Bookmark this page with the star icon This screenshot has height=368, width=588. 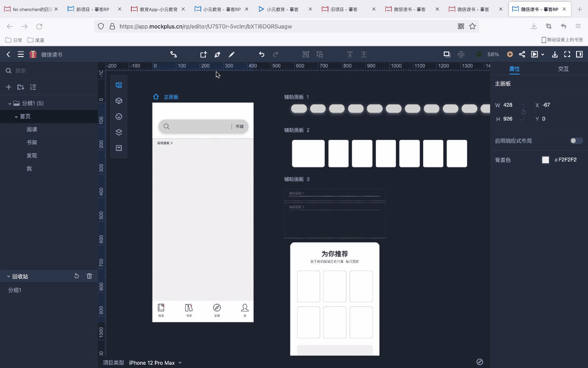pos(472,27)
